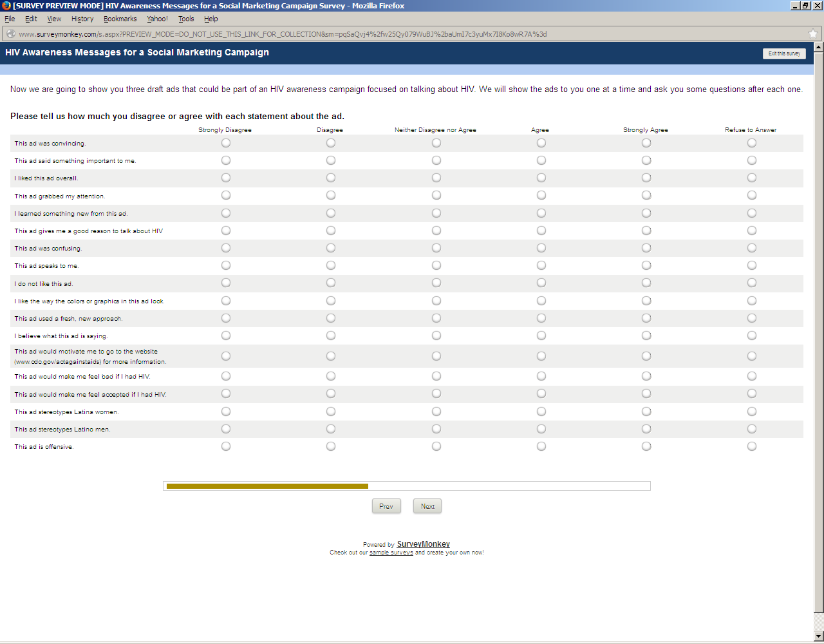Click the site identity globe icon in the URL bar
Screen dimensions: 824x644
pyautogui.click(x=11, y=34)
